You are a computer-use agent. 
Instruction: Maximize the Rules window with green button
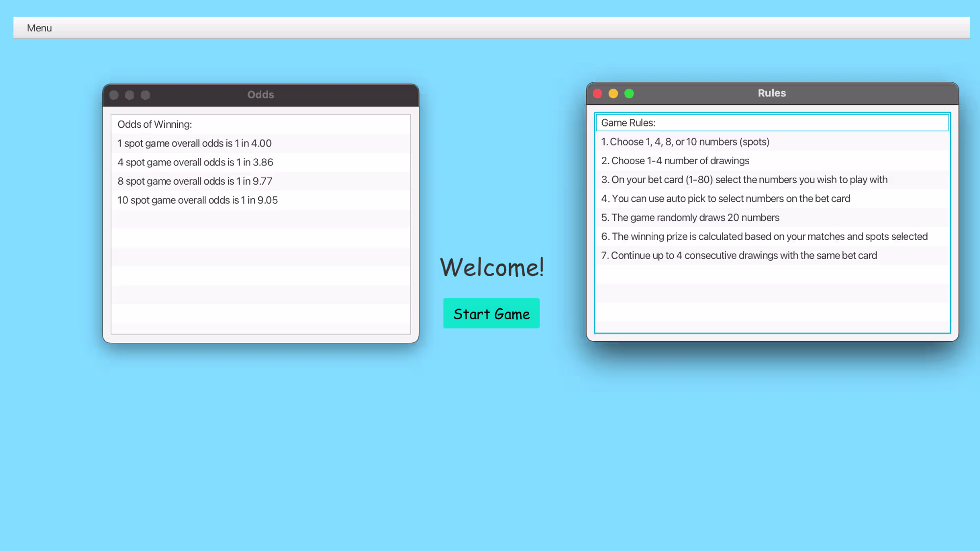pos(629,94)
